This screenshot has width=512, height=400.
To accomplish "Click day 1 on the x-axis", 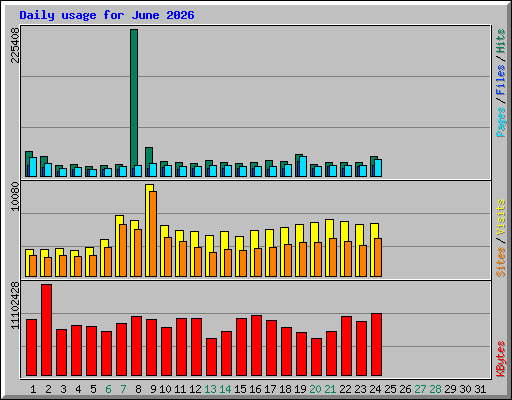I will tap(33, 389).
